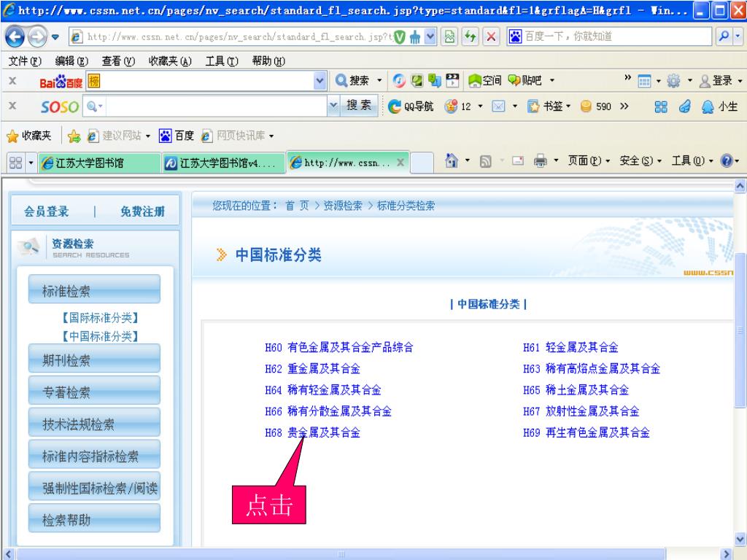Expand the SOSO search box dropdown
Screen dimensions: 747x560
333,106
